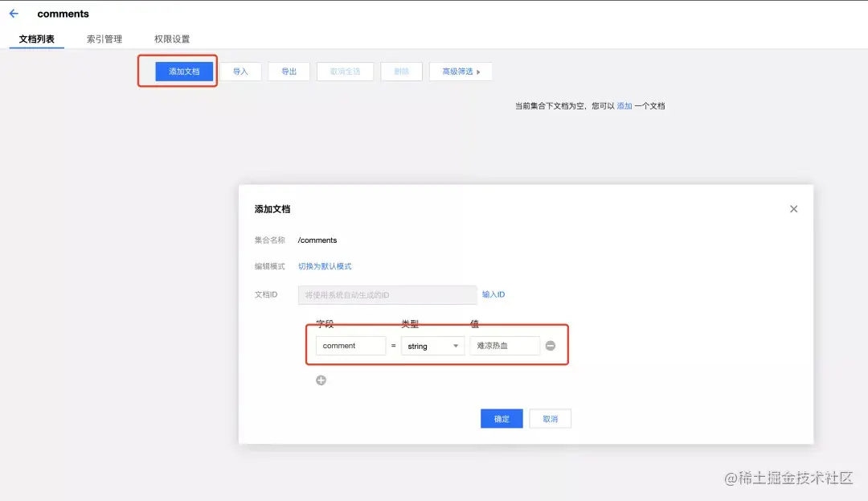This screenshot has width=868, height=501.
Task: Click the 导出 button
Action: pos(289,71)
